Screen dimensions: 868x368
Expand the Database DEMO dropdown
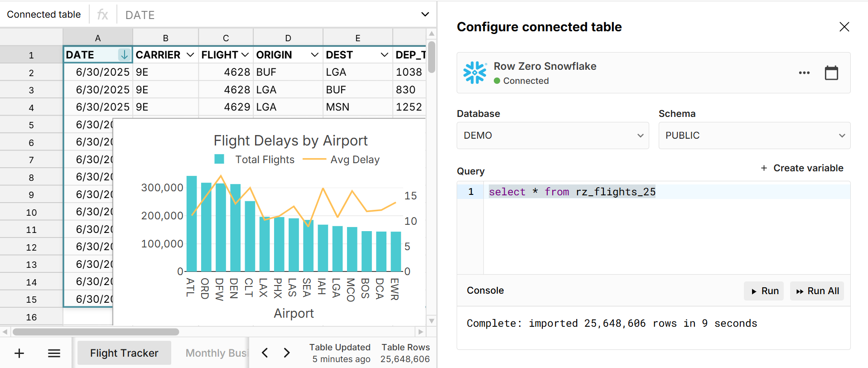click(552, 136)
